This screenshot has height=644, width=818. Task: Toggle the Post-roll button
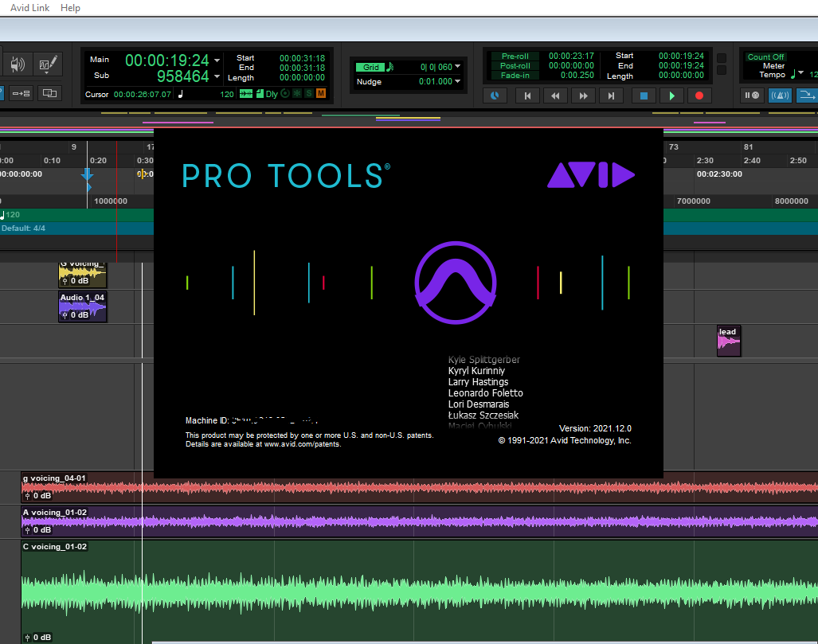point(515,66)
